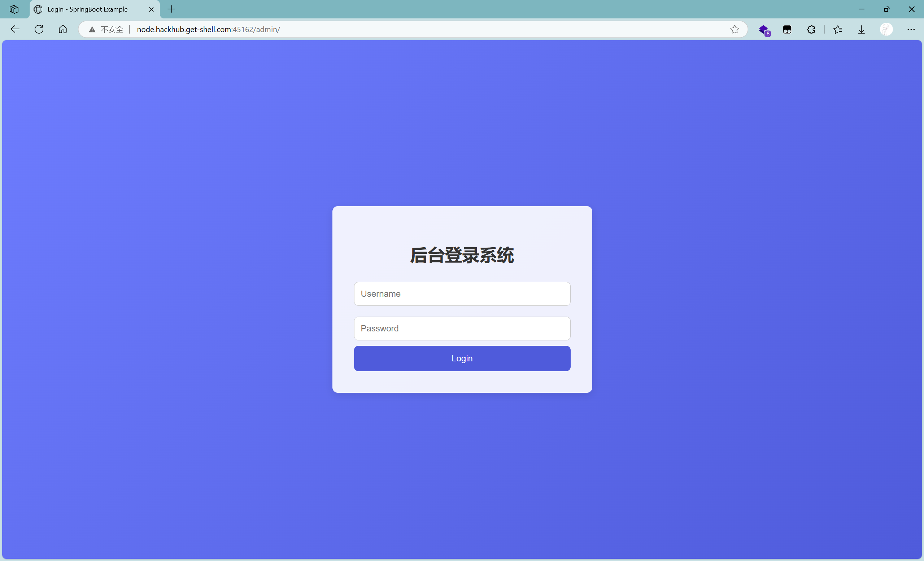Focus the Password input field

(462, 329)
